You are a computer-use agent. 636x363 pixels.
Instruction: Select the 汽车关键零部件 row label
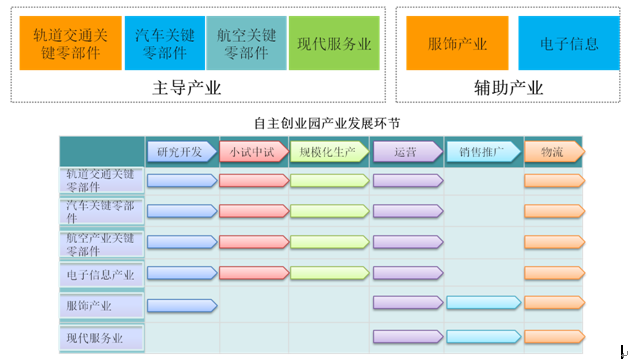click(101, 211)
